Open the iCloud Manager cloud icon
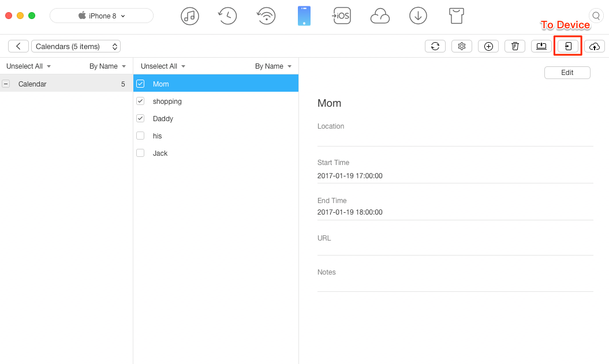 tap(380, 16)
